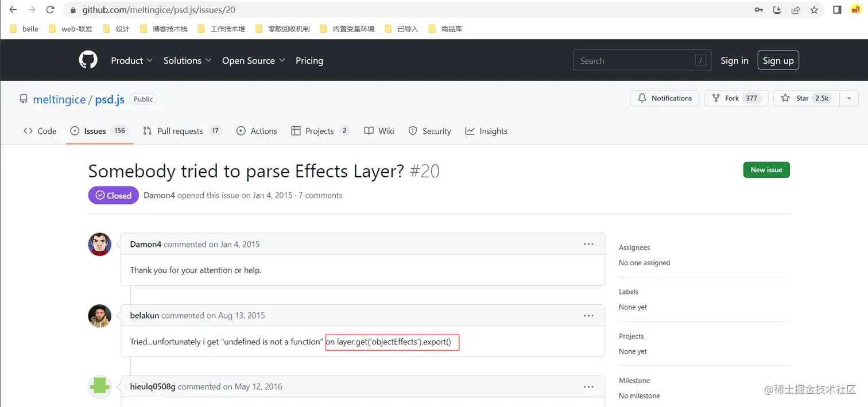Viewport: 868px width, 407px height.
Task: View the Insights tab
Action: coord(486,131)
